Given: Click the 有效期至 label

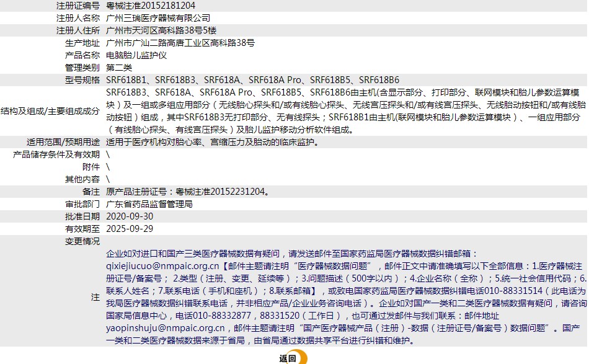Looking at the screenshot, I should pyautogui.click(x=82, y=229).
